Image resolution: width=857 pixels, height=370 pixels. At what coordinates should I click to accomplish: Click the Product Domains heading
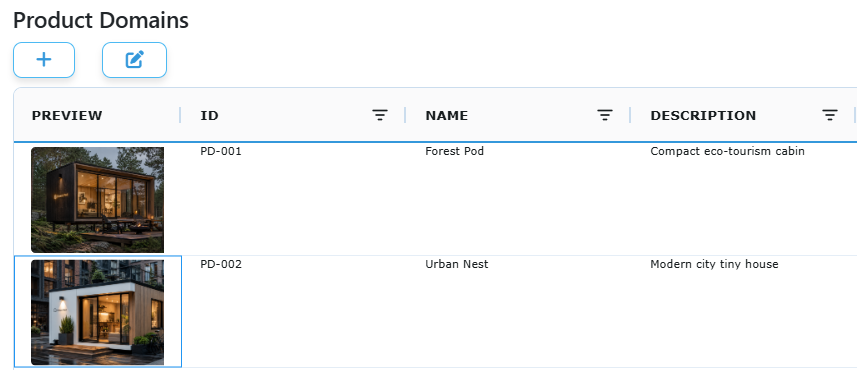coord(101,21)
